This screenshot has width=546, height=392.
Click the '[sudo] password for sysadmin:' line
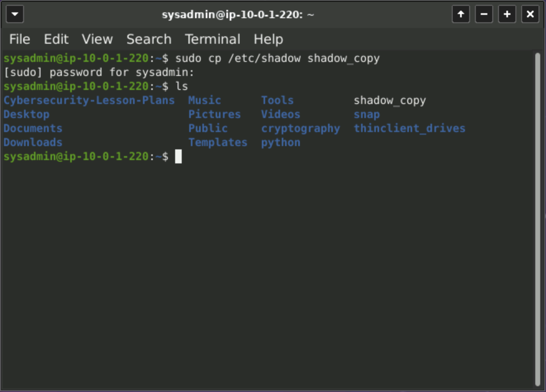pos(99,73)
